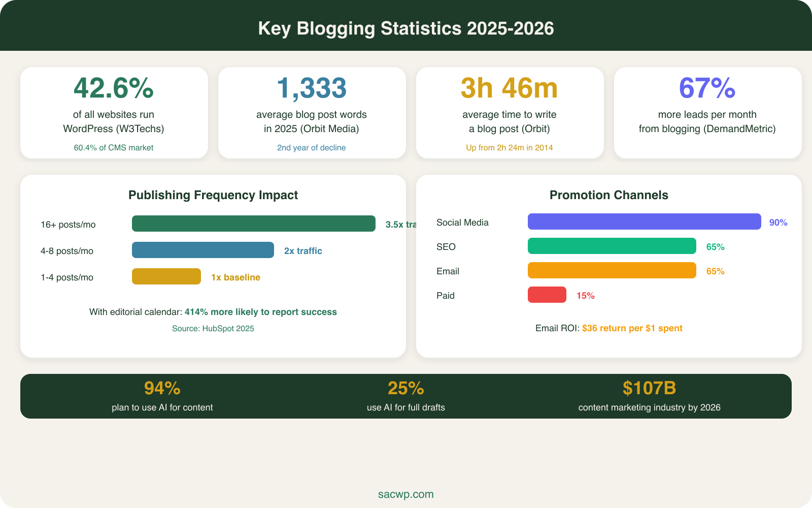Viewport: 812px width, 508px height.
Task: Select the Paid 15% red bar
Action: coord(547,295)
